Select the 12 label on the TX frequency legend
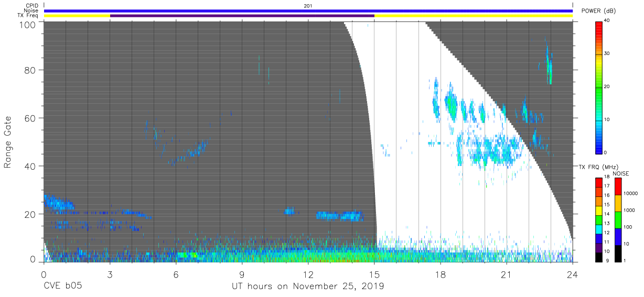Image resolution: width=644 pixels, height=297 pixels. pos(608,232)
